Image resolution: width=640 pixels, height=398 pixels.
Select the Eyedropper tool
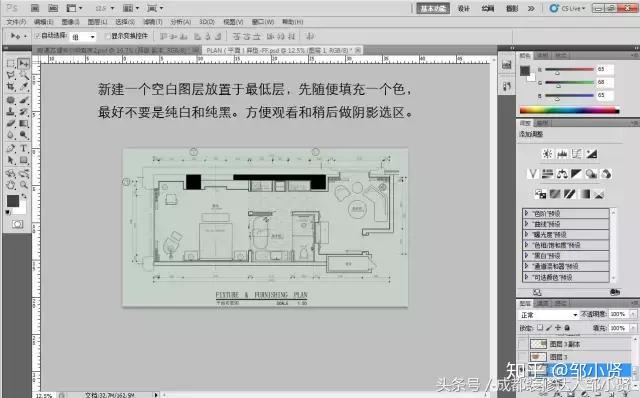coord(24,87)
